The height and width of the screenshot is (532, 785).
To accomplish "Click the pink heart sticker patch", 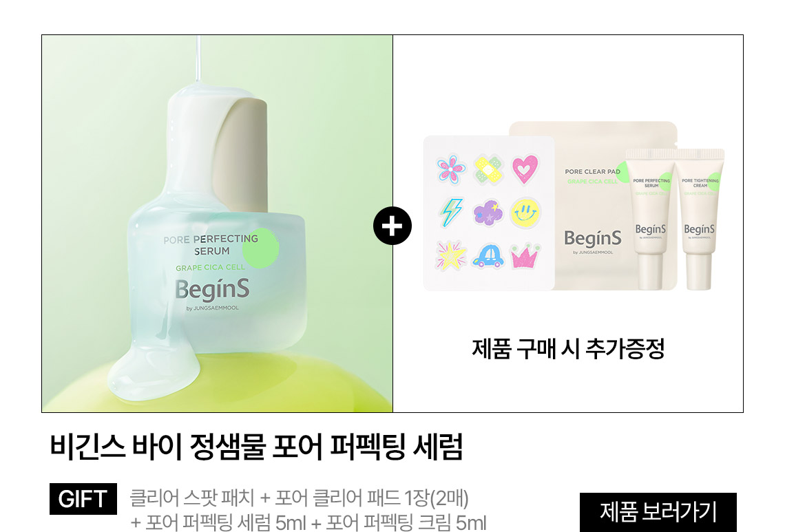I will pos(525,169).
